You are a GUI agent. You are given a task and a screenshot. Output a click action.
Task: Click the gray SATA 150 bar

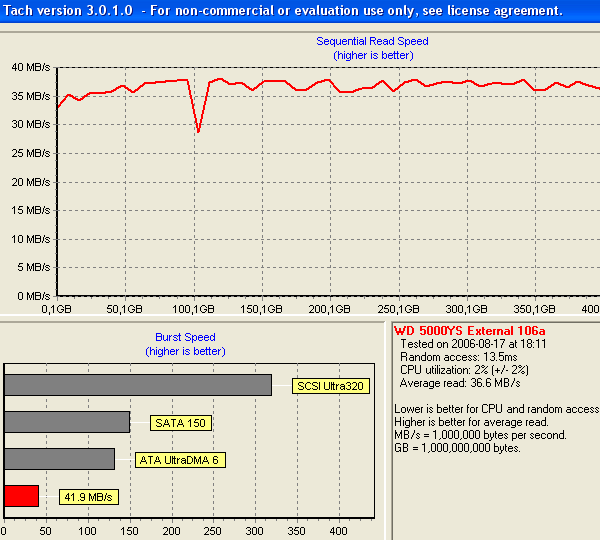pos(67,422)
